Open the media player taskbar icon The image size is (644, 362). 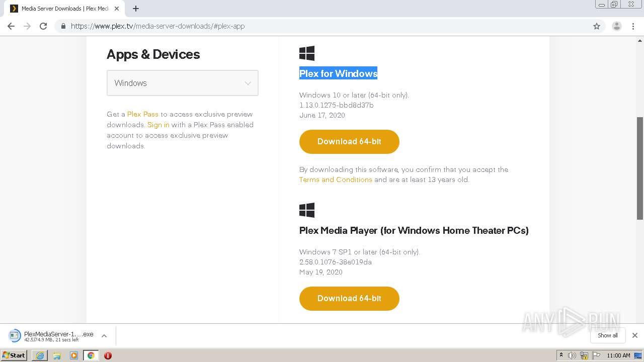74,355
